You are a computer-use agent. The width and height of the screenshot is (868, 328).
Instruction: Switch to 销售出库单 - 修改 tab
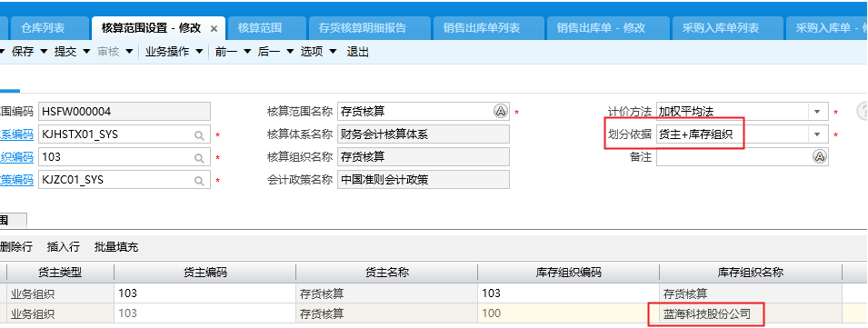click(608, 27)
